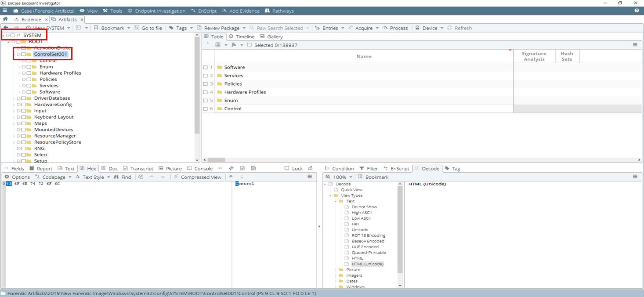Viewport: 644px width, 297px height.
Task: Click the Compressed View icon
Action: pyautogui.click(x=176, y=177)
